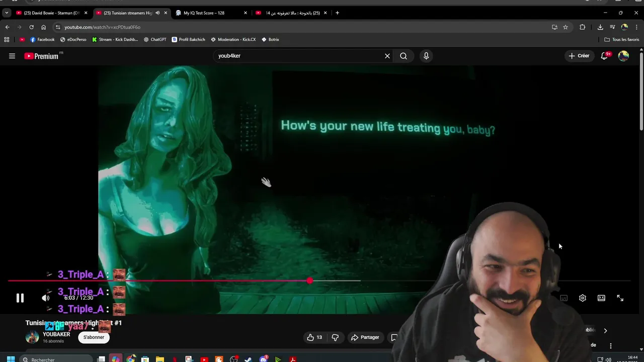Open the Profil Bakchich bookmark
This screenshot has height=362, width=644.
point(188,39)
